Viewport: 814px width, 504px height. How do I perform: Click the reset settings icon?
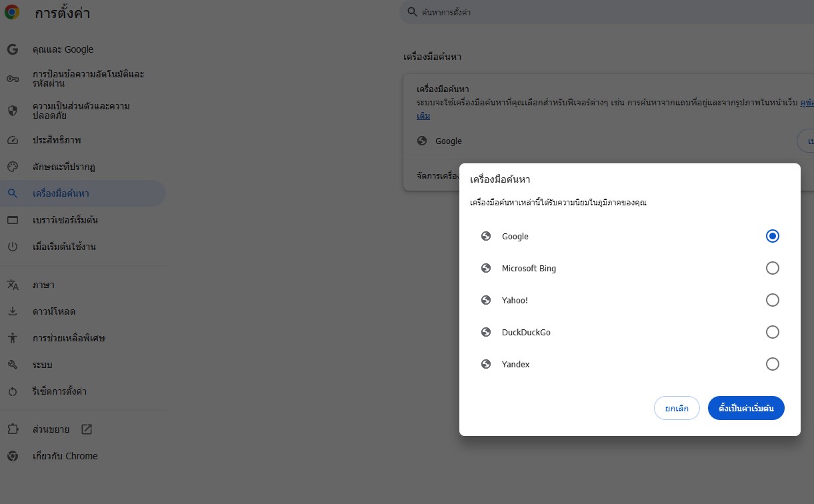point(12,391)
